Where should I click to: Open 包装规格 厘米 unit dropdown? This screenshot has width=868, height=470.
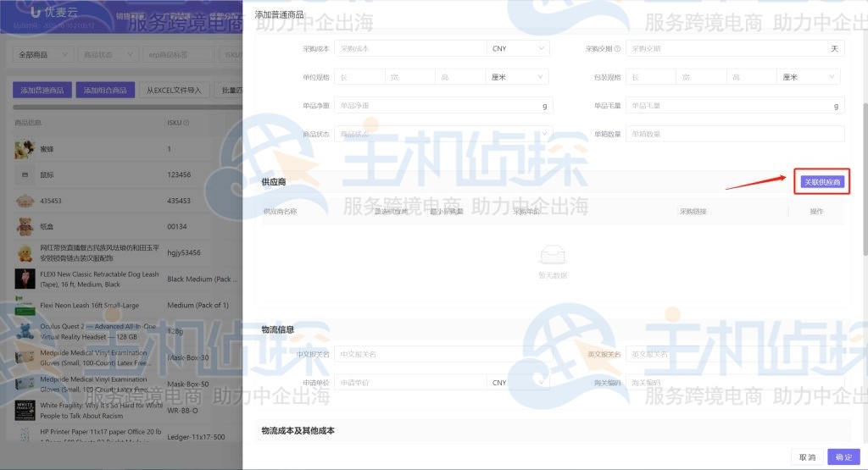tap(808, 77)
